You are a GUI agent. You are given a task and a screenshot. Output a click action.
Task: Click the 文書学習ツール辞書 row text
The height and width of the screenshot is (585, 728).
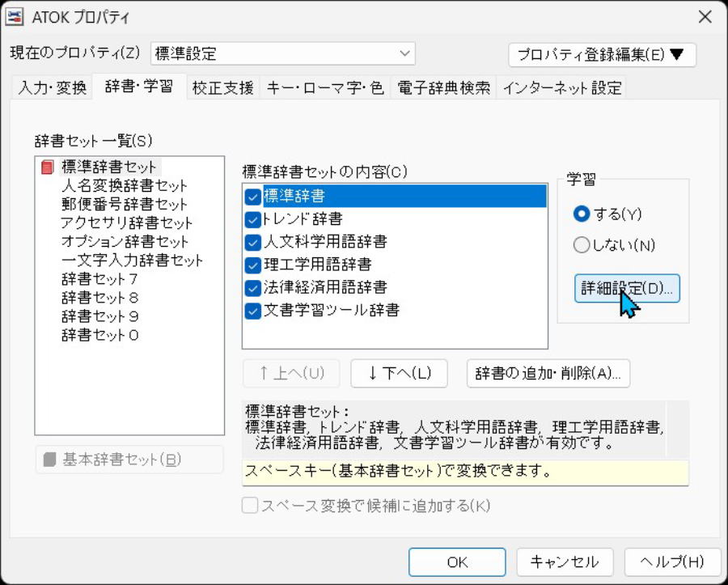tap(332, 310)
